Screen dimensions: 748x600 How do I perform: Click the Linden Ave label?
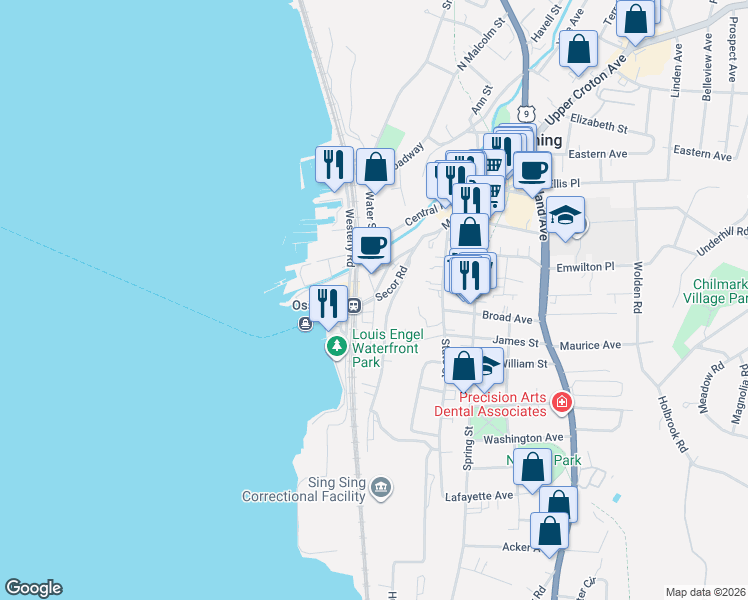tap(676, 70)
